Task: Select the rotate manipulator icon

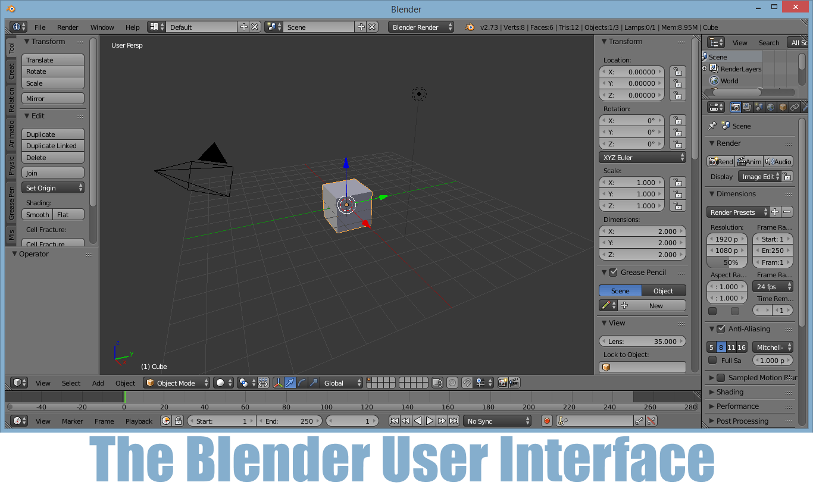Action: 302,383
